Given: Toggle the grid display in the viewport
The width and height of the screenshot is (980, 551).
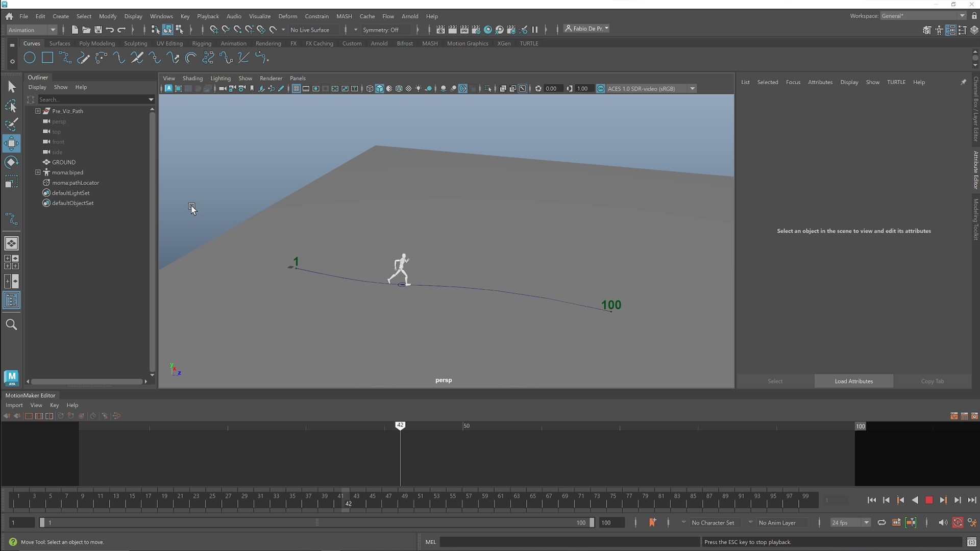Looking at the screenshot, I should coord(296,88).
